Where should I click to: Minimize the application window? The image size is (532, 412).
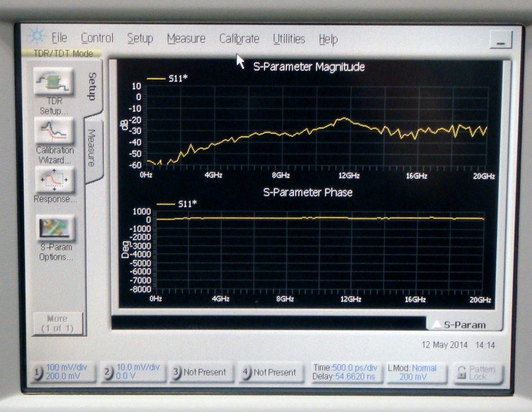pyautogui.click(x=500, y=40)
